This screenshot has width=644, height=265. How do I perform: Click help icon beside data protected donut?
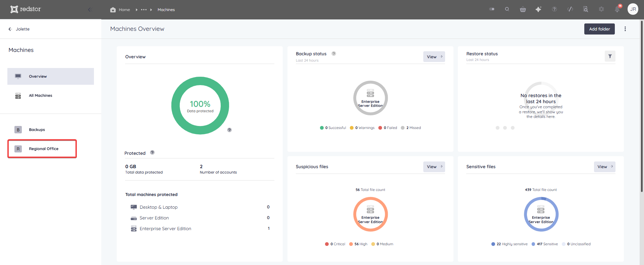pyautogui.click(x=229, y=130)
